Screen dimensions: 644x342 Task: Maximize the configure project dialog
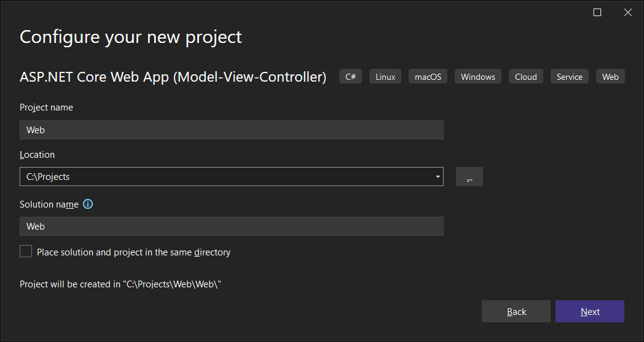click(597, 12)
